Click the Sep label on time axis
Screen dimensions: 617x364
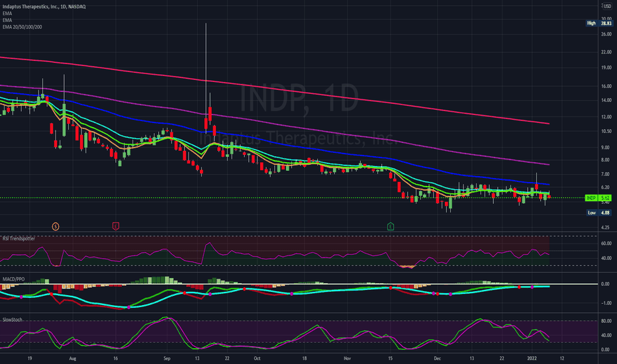167,359
